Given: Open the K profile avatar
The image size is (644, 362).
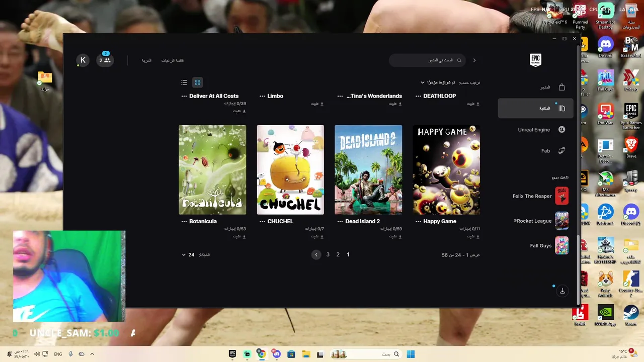Looking at the screenshot, I should [x=83, y=60].
